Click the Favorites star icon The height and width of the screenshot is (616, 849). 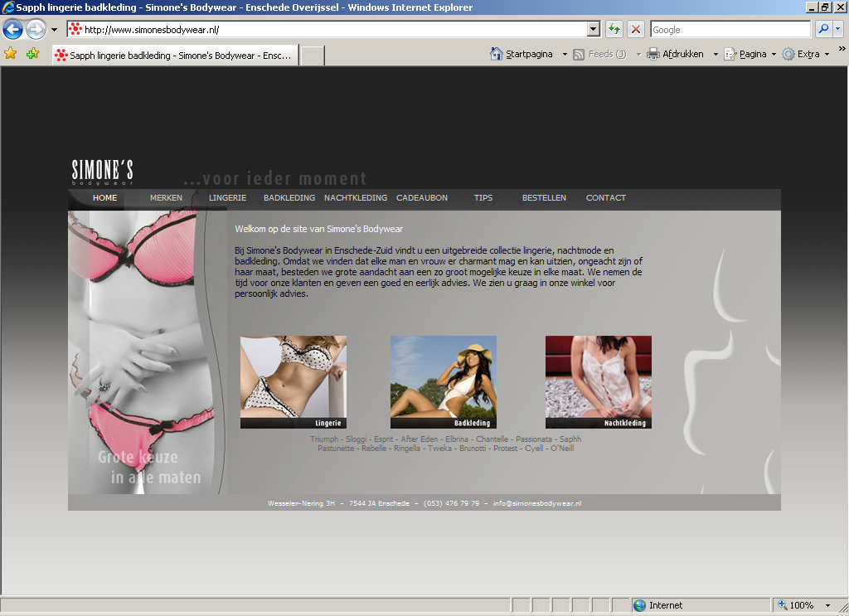coord(10,54)
